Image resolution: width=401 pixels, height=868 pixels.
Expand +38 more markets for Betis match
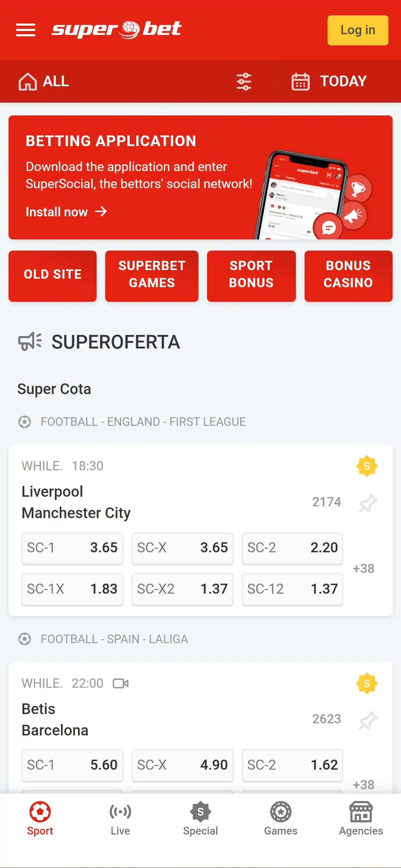(363, 784)
